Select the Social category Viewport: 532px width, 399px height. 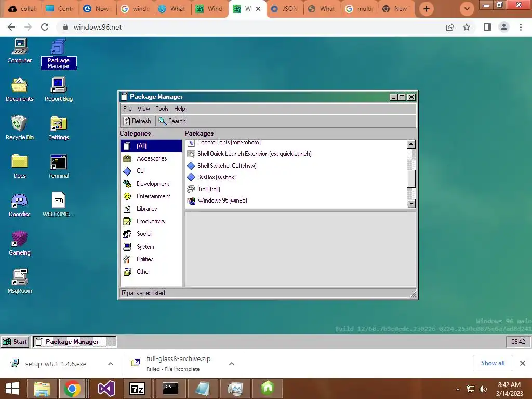point(151,234)
